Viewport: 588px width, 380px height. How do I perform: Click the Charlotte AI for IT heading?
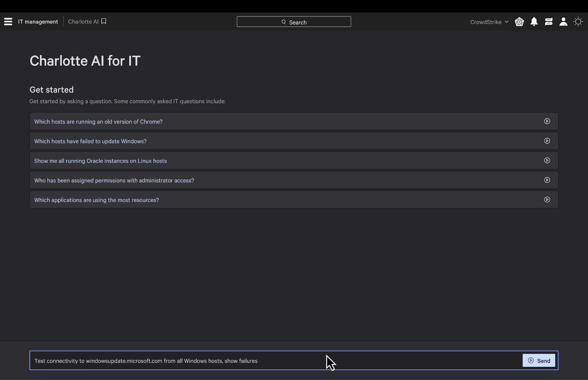[x=85, y=61]
